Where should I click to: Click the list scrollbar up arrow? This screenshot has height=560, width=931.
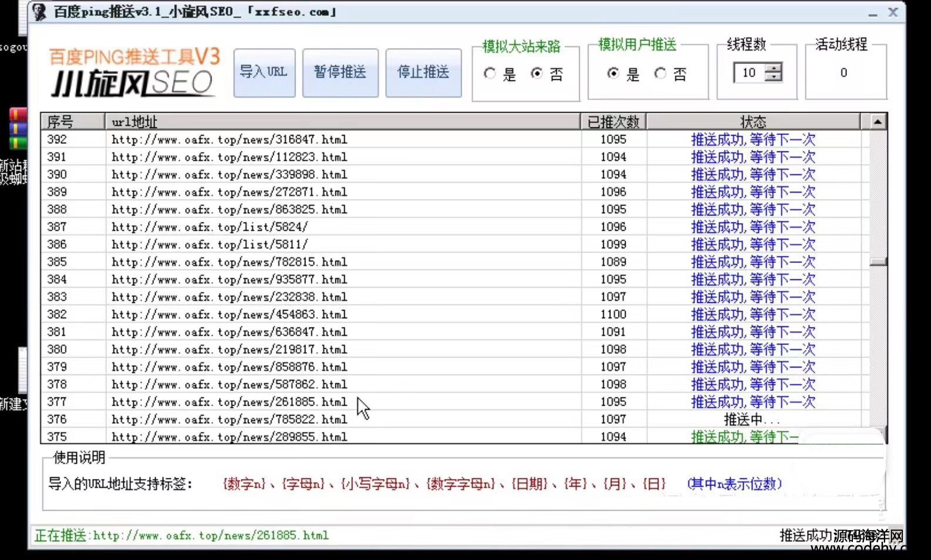pos(878,122)
